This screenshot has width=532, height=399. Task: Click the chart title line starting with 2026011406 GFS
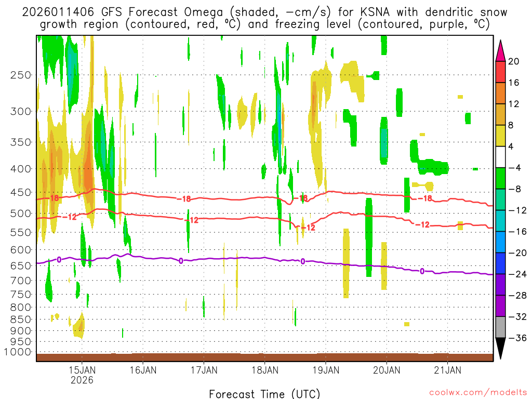pos(264,12)
